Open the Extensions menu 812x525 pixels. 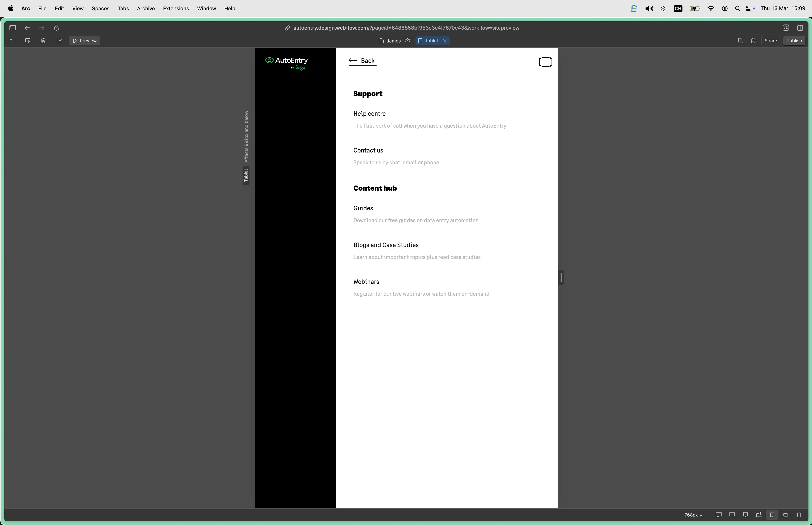(176, 8)
